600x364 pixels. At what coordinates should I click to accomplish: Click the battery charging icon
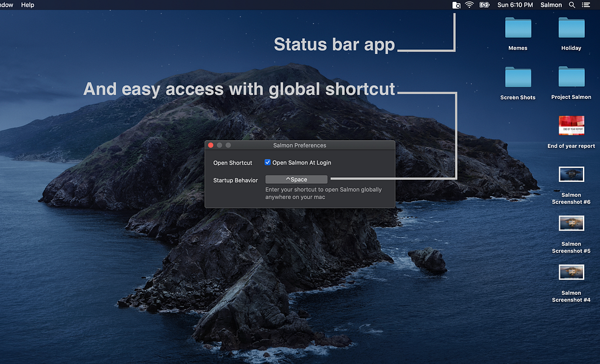485,5
